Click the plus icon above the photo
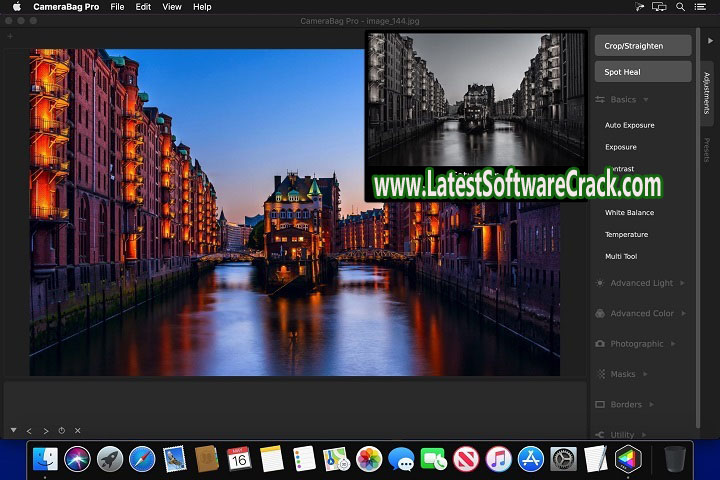The height and width of the screenshot is (480, 720). [10, 36]
